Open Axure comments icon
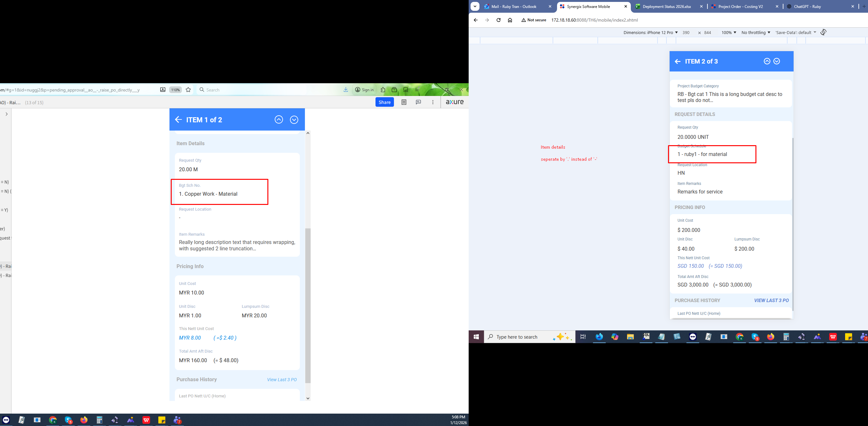 pyautogui.click(x=418, y=102)
